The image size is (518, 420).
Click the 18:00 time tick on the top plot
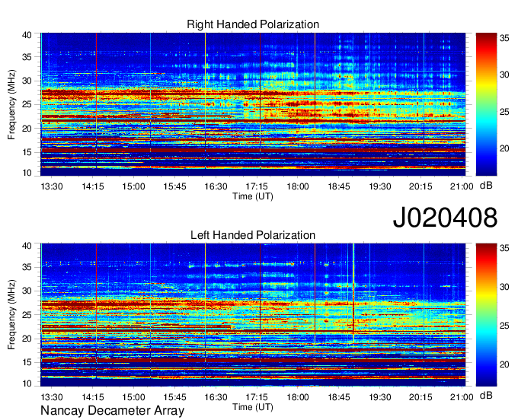pos(298,186)
